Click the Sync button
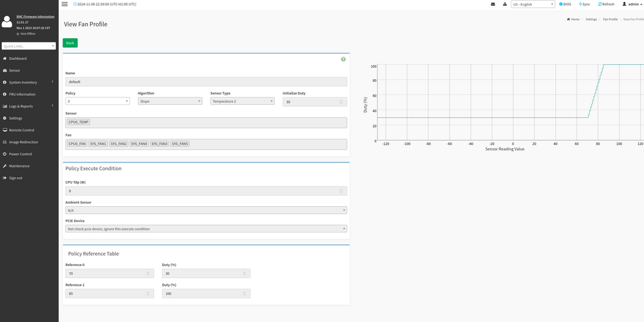Viewport: 644px width, 322px height. pos(585,4)
